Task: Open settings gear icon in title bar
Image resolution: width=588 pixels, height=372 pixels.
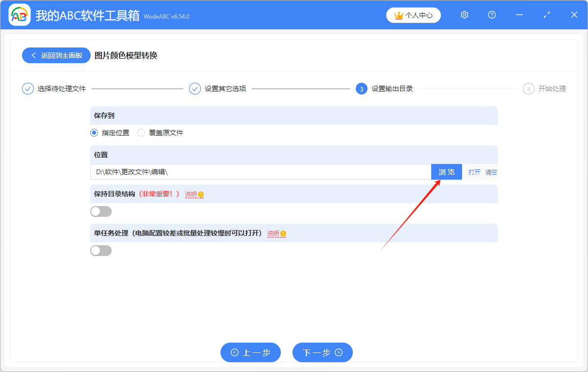Action: tap(465, 15)
